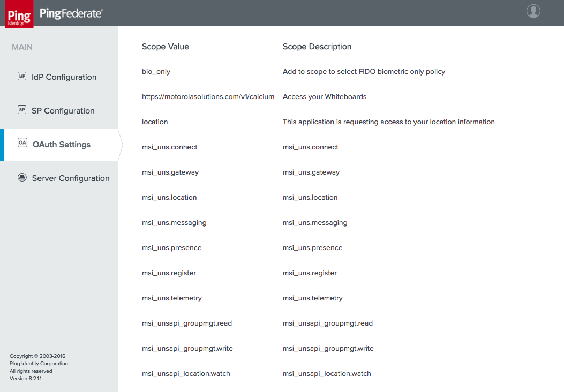Screen dimensions: 564x392
Task: Select the location information request description
Action: point(388,122)
